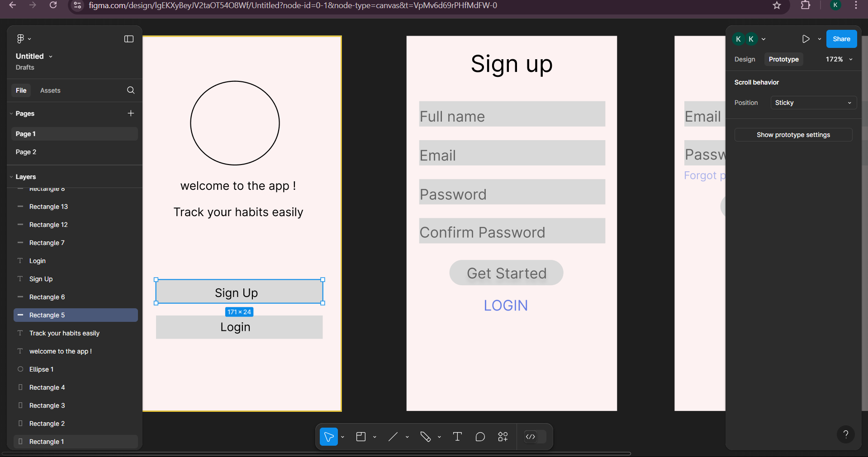Viewport: 868px width, 457px height.
Task: Select the Rectangle 12 layer
Action: click(x=76, y=225)
